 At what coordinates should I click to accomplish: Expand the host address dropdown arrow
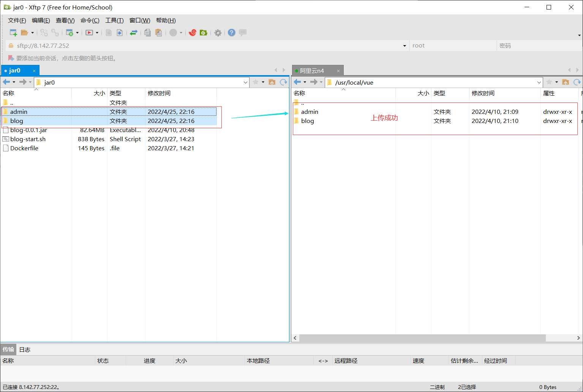tap(404, 46)
